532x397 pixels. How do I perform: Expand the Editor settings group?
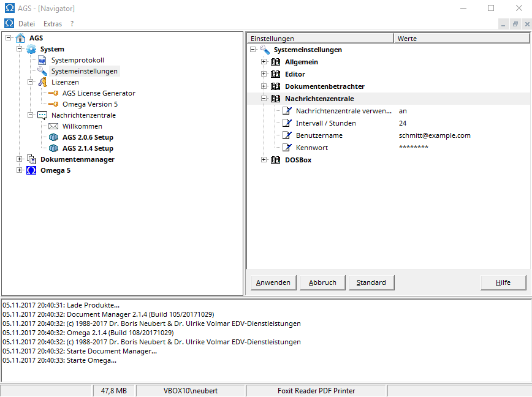[264, 74]
